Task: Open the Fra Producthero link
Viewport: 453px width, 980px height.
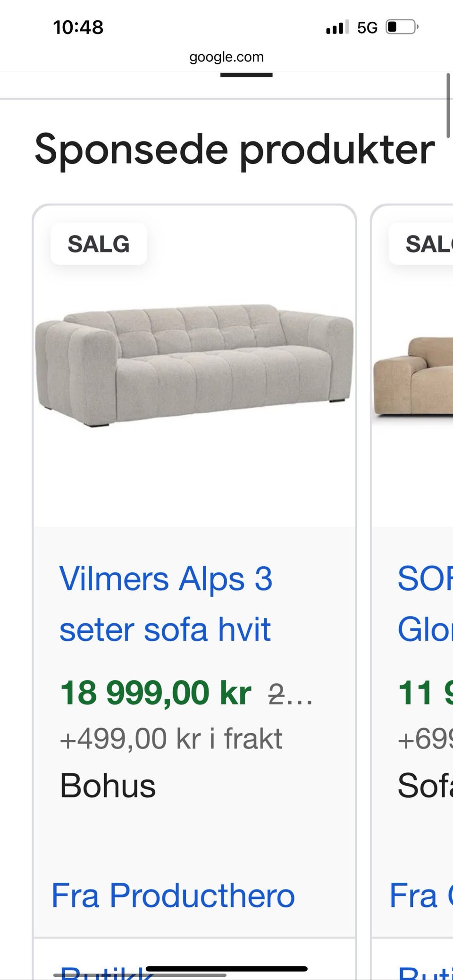Action: point(173,895)
